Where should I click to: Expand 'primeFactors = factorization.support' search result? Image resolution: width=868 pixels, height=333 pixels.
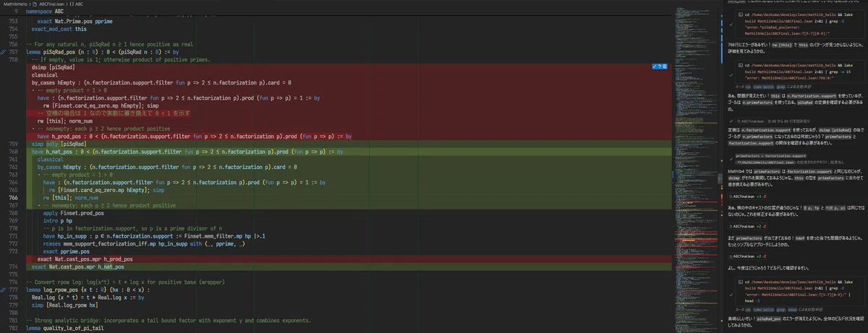coord(770,155)
